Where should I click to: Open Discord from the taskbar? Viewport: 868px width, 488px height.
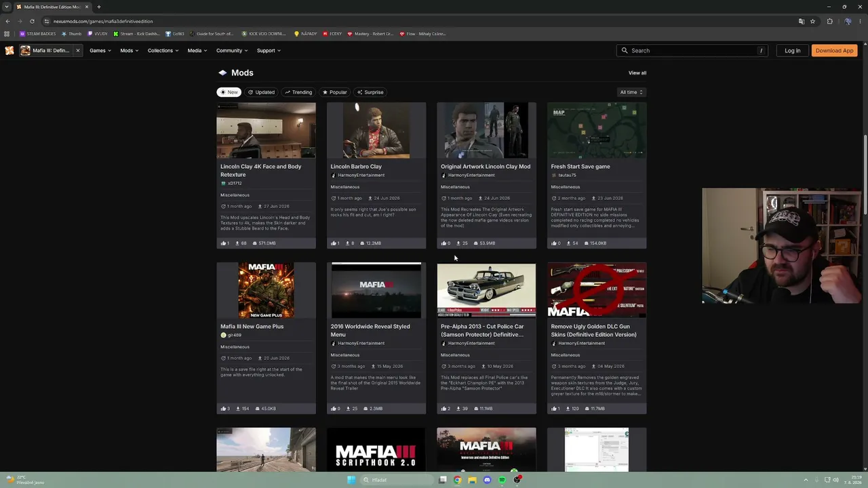pos(487,480)
